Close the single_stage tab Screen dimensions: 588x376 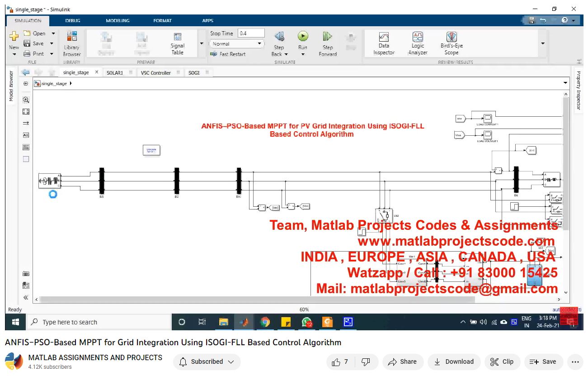tap(96, 72)
